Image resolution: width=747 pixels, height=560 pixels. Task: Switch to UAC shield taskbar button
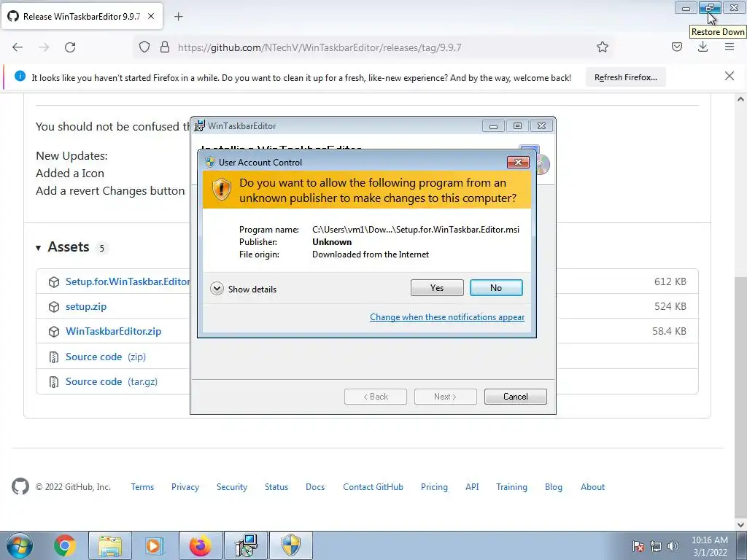tap(291, 545)
